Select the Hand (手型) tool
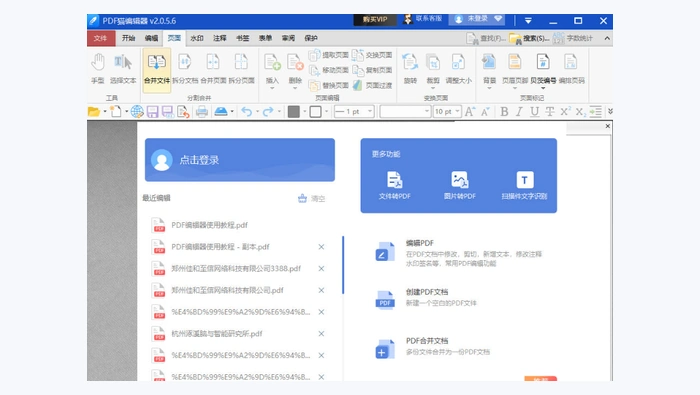Screen dimensions: 700x395 tap(98, 68)
